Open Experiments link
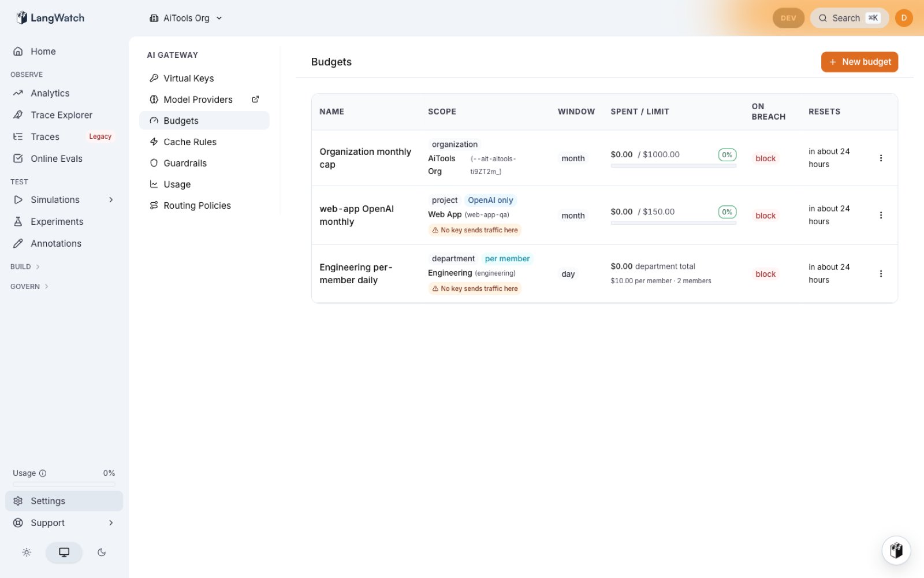924x578 pixels. coord(64,222)
